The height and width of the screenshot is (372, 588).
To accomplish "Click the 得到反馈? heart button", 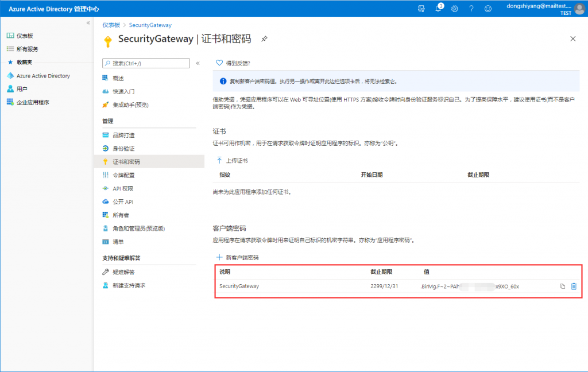I will 233,63.
